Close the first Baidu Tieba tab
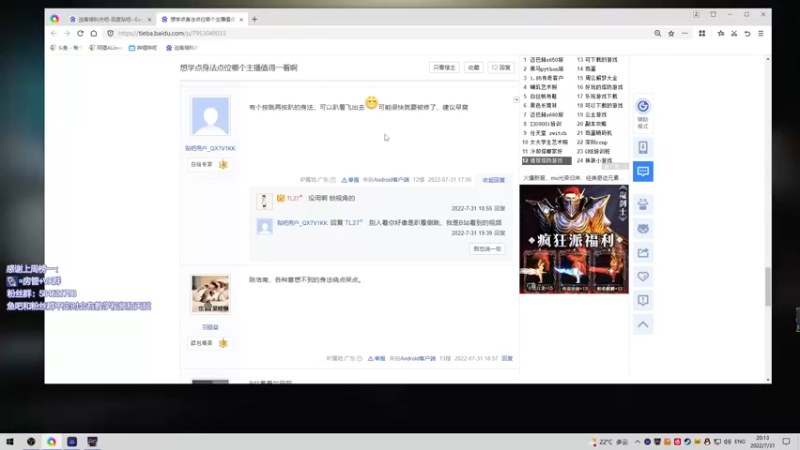Screen dimensions: 800x450 (x=149, y=19)
